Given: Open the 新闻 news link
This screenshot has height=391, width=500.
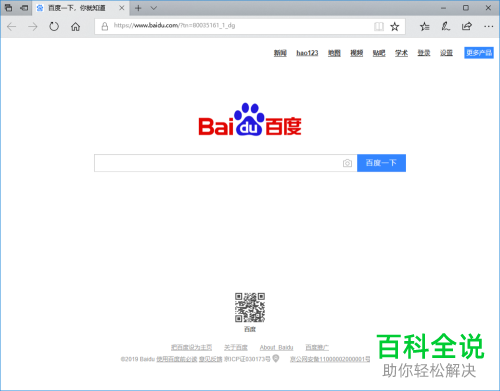Looking at the screenshot, I should pyautogui.click(x=280, y=53).
